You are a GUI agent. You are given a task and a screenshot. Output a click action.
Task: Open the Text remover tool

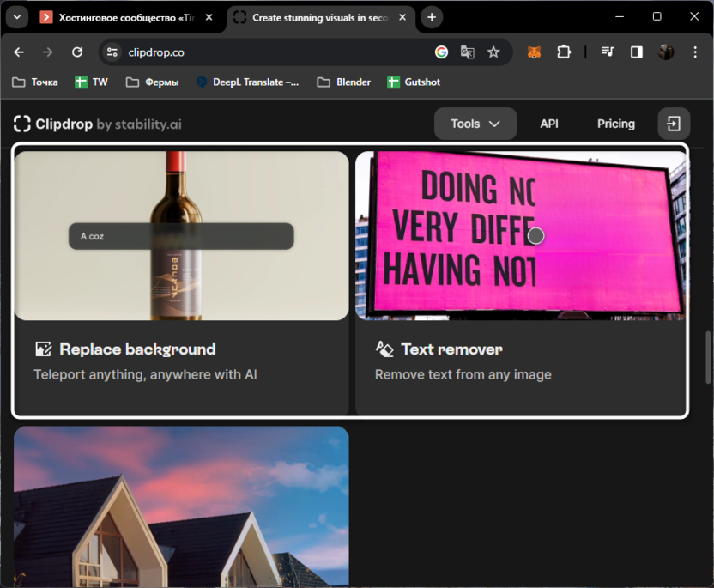tap(451, 349)
